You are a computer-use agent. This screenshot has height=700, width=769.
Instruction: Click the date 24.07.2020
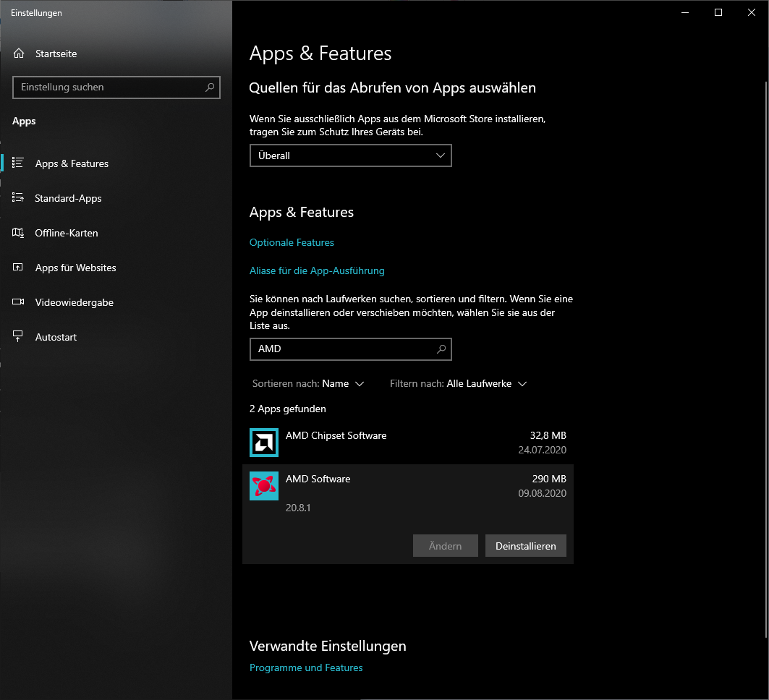[542, 450]
